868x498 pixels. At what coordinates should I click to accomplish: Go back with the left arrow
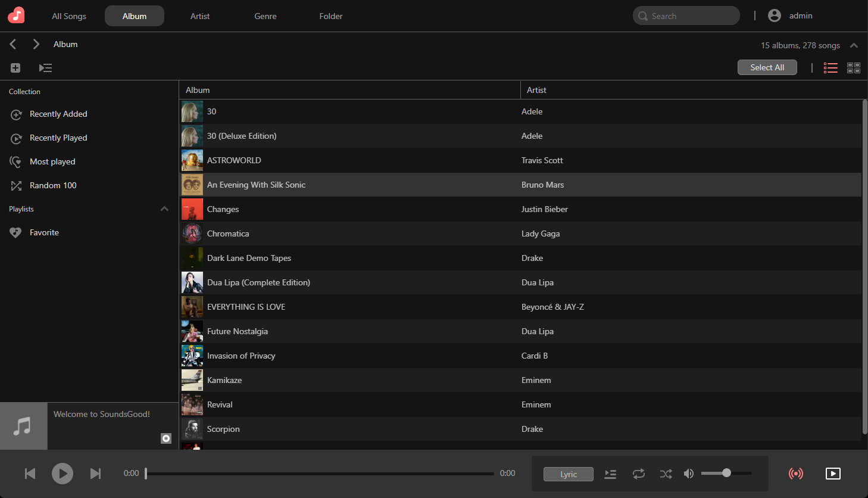tap(13, 44)
